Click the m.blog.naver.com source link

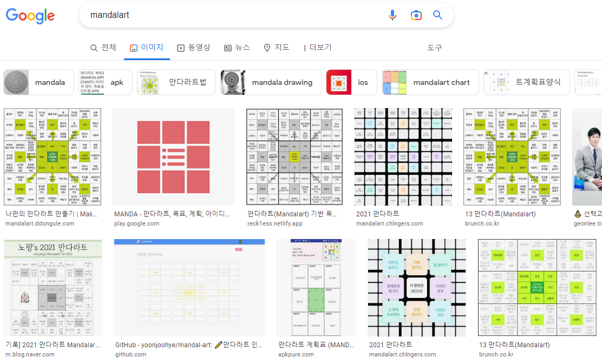(30, 354)
